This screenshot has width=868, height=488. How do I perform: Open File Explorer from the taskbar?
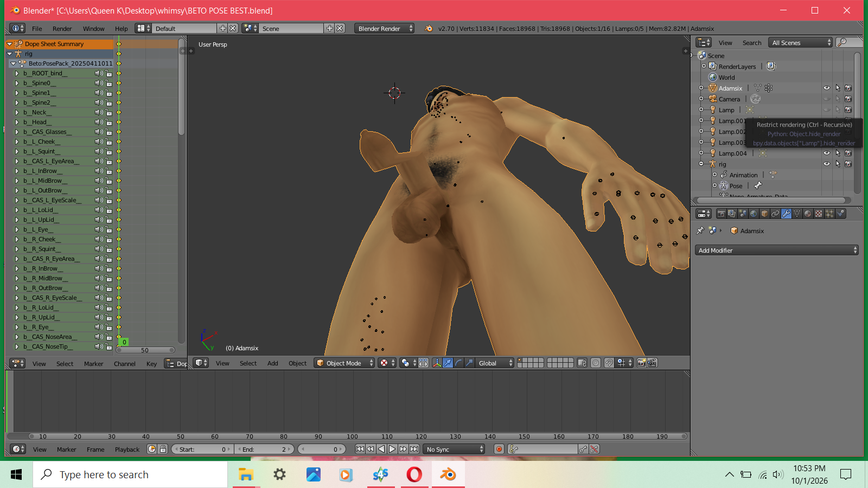[x=246, y=474]
